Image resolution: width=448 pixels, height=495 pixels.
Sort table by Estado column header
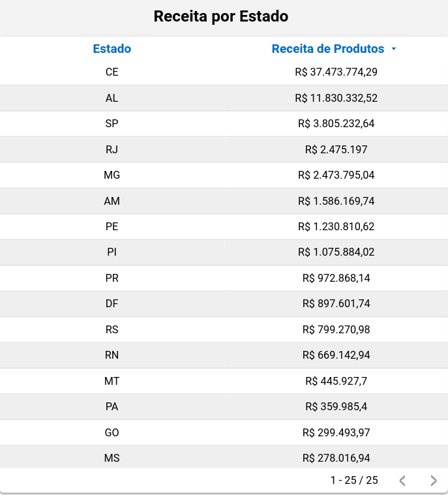coord(112,49)
